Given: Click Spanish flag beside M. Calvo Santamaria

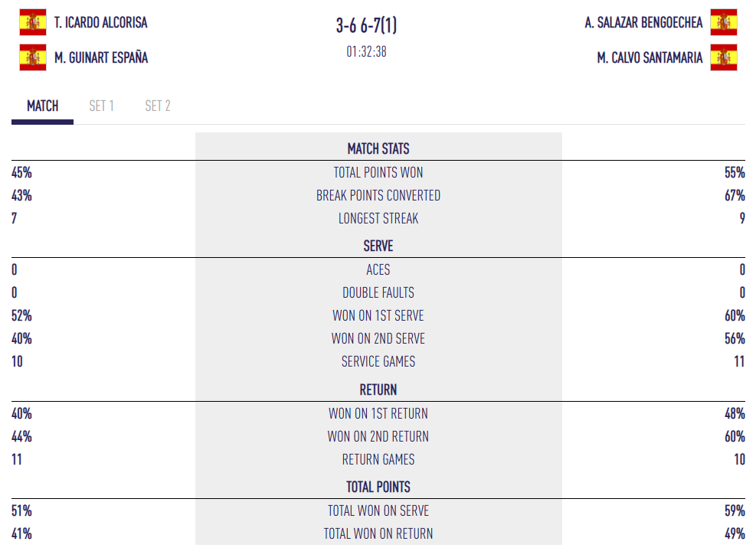Looking at the screenshot, I should pos(723,57).
